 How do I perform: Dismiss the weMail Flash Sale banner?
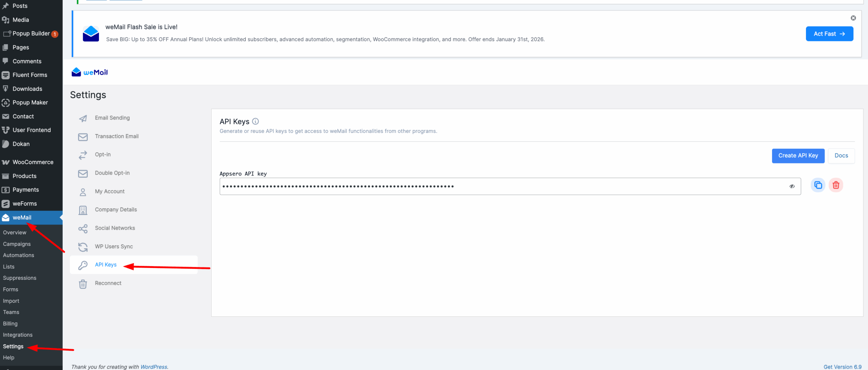point(853,18)
